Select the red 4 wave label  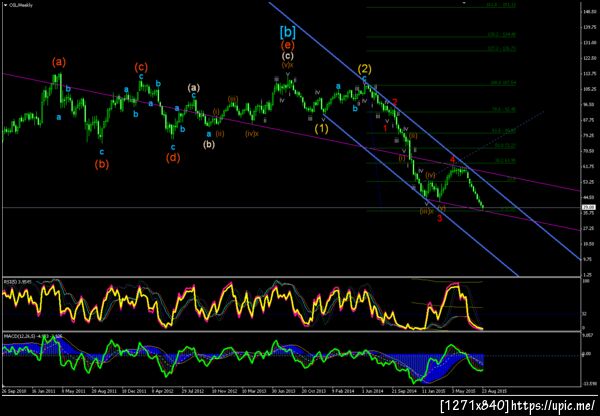click(452, 160)
